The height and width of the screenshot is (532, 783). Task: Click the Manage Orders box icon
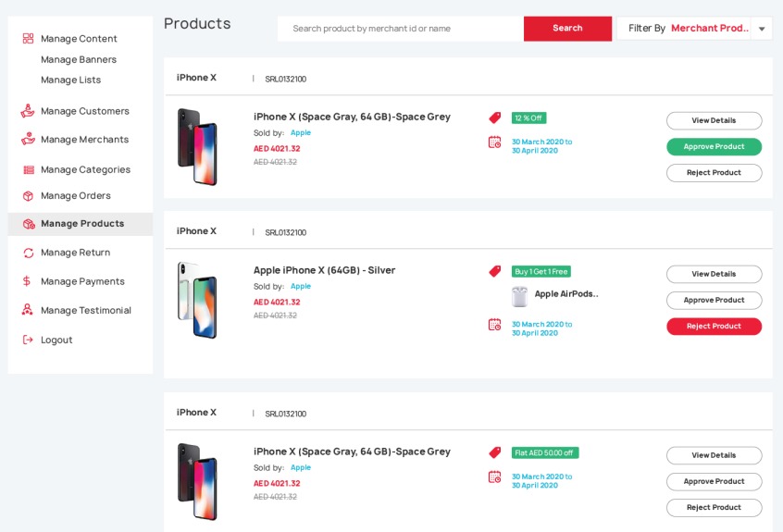(x=28, y=195)
